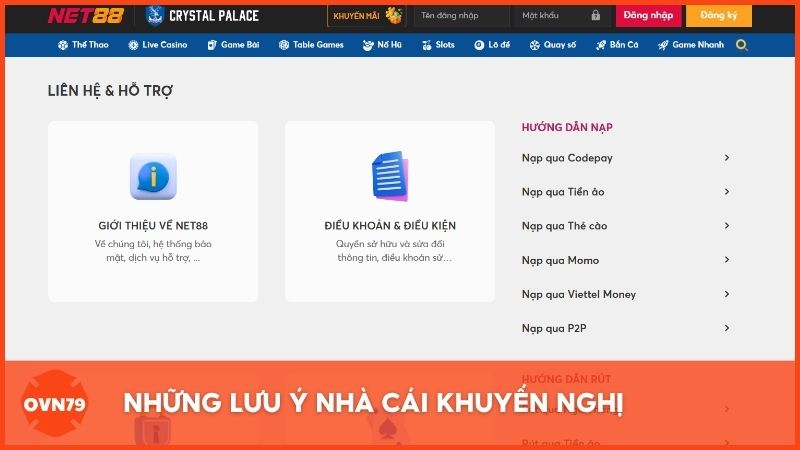
Task: Click the ball icon beside Lô đề
Action: click(x=479, y=45)
